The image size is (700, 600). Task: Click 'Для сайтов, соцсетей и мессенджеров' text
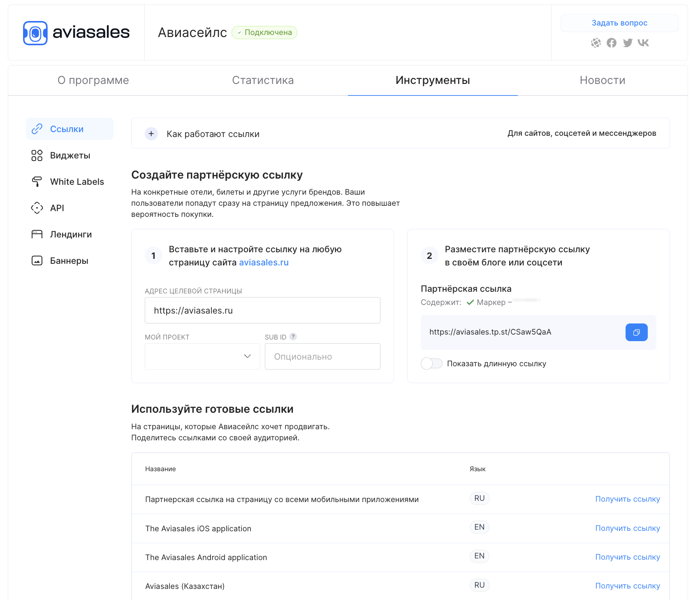(x=582, y=133)
